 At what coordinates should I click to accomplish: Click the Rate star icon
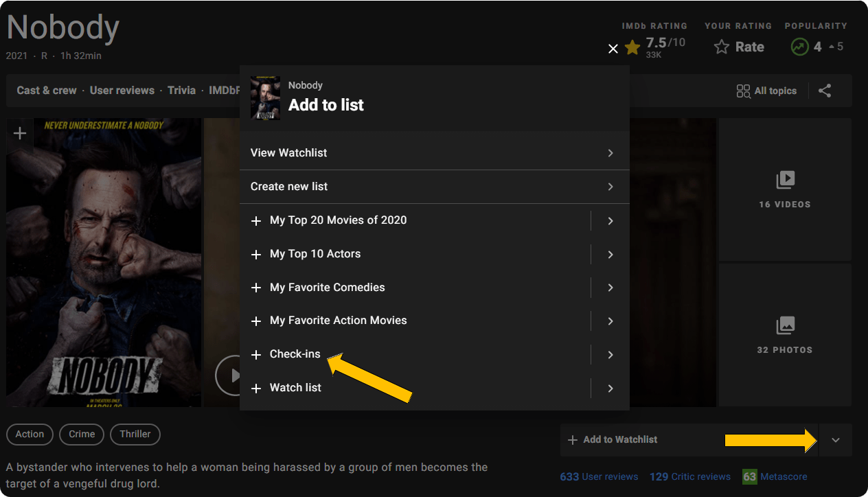721,47
